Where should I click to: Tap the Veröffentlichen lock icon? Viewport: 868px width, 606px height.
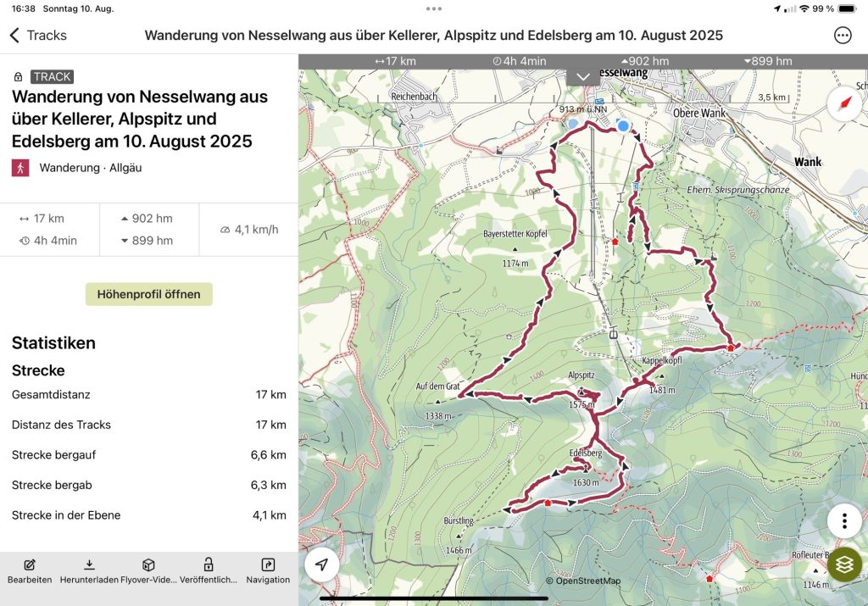point(208,565)
